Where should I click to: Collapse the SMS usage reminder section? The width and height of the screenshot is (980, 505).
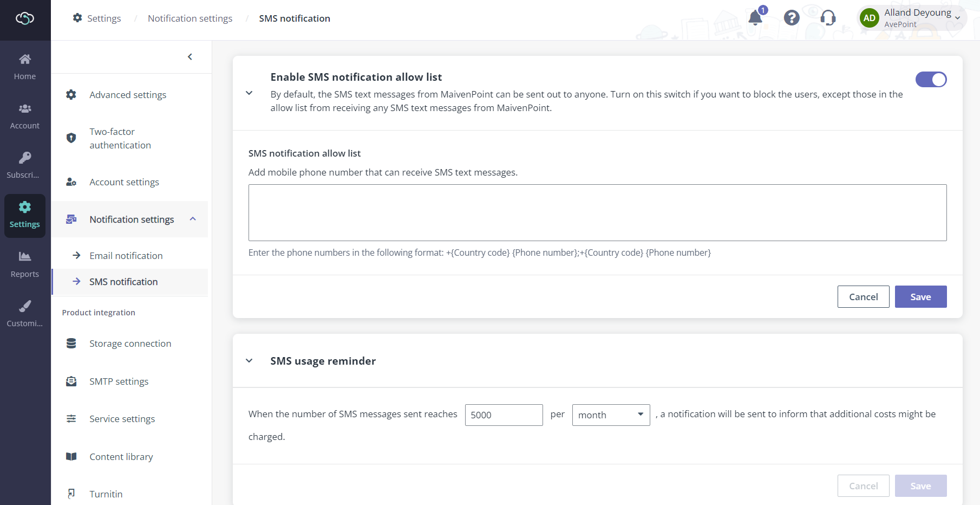(249, 361)
